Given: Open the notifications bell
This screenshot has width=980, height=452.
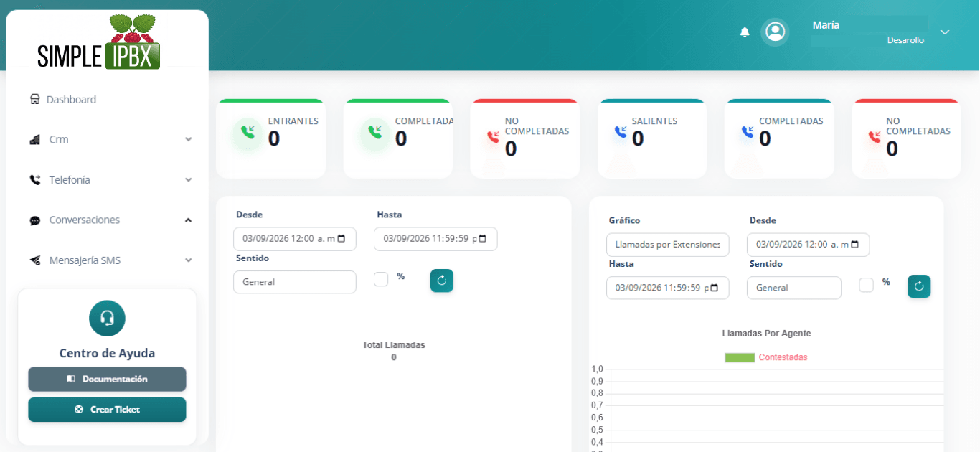Looking at the screenshot, I should coord(745,32).
